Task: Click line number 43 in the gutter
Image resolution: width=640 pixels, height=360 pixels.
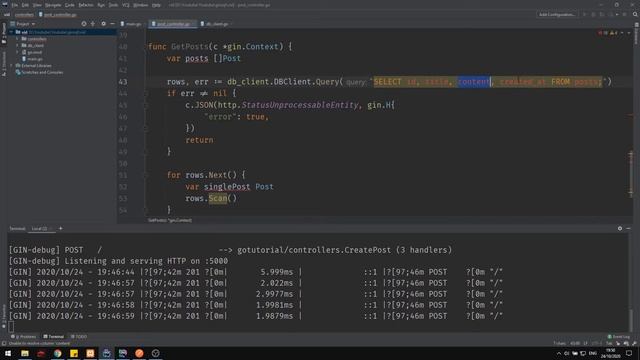Action: click(123, 82)
